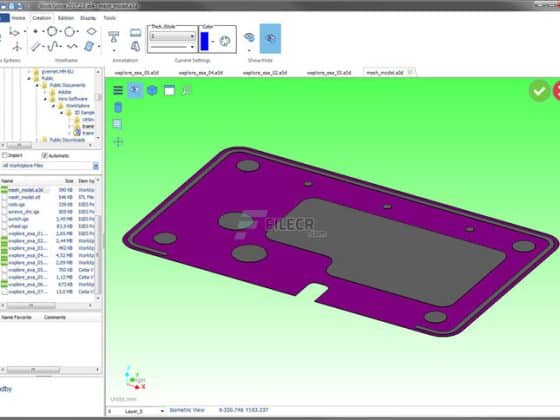
Task: Click the Comments column header
Action: (55, 317)
